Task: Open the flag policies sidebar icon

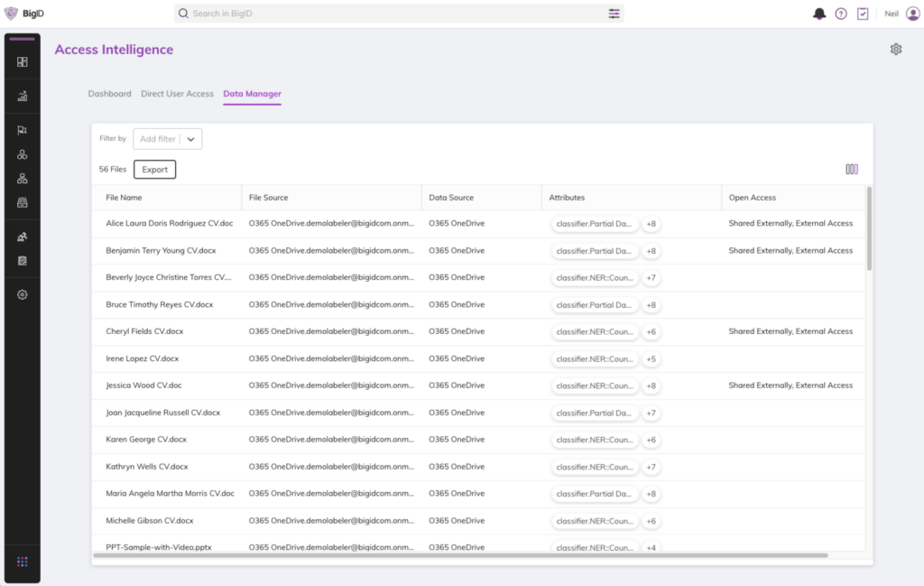Action: tap(23, 130)
